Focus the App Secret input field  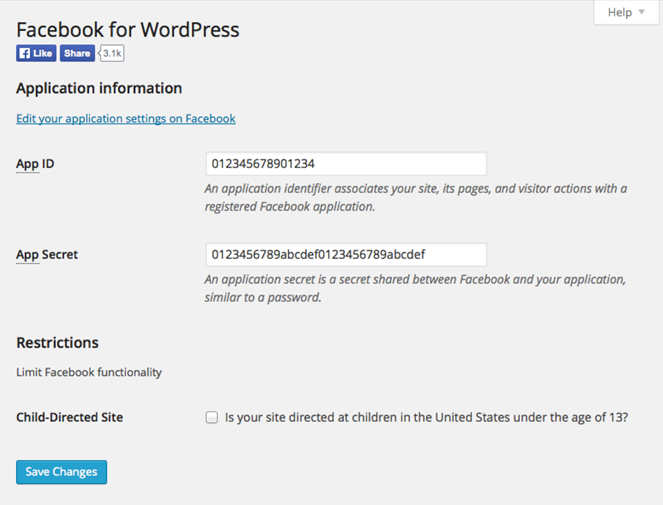[346, 255]
